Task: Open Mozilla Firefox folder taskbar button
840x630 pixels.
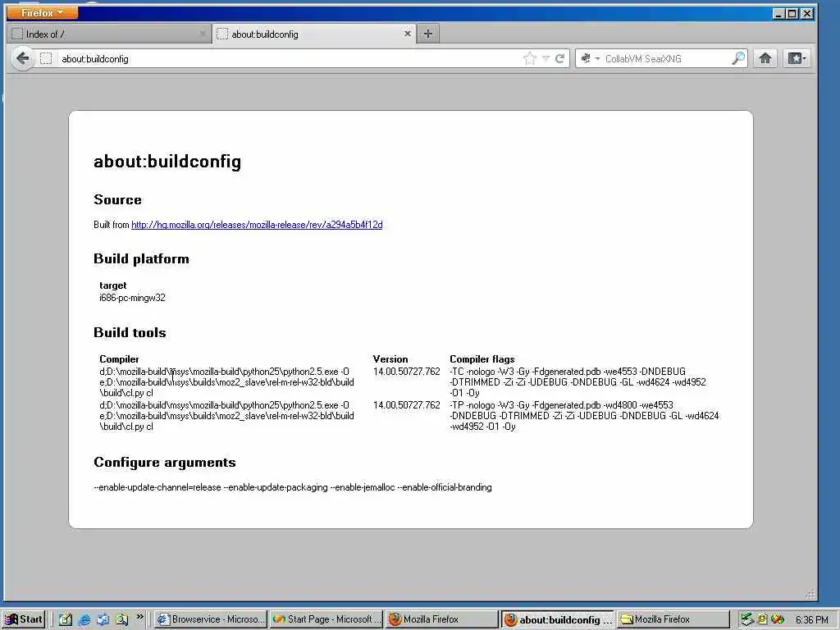Action: [x=673, y=619]
